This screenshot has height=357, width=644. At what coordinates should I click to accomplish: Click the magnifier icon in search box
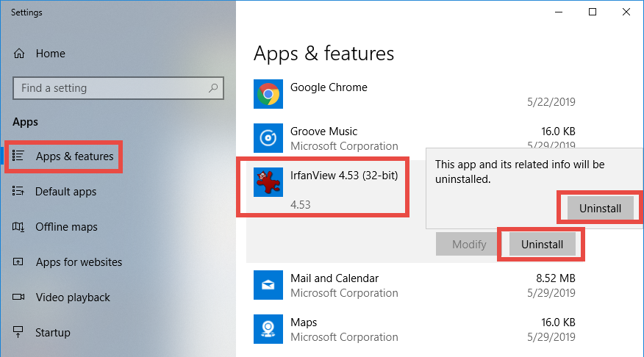[212, 88]
